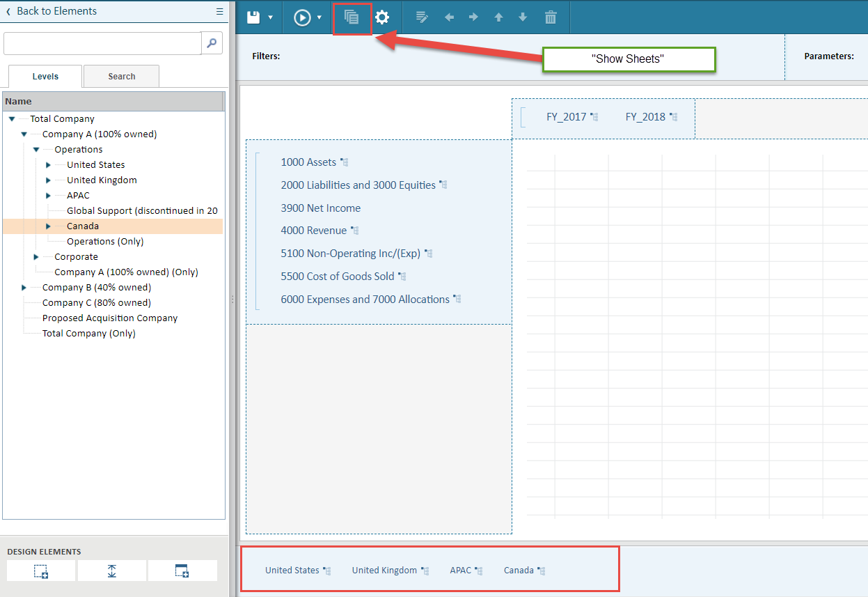Go Back to Elements

pyautogui.click(x=51, y=11)
